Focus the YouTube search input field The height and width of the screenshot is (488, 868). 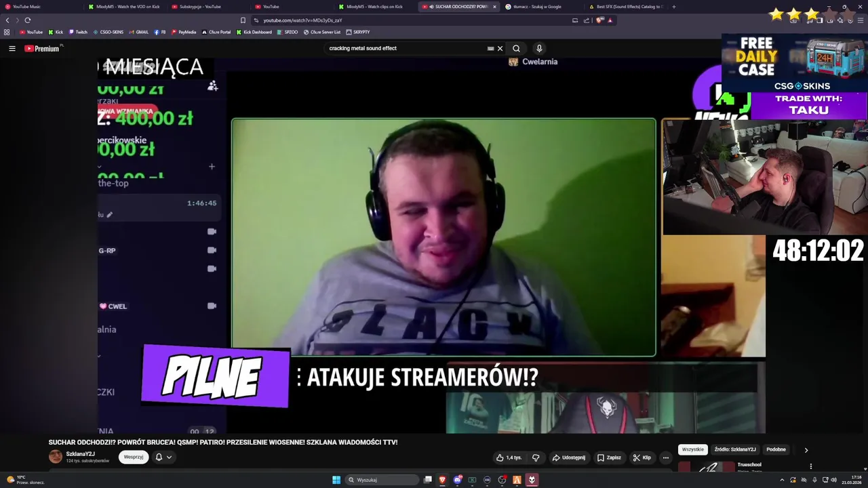tap(406, 48)
